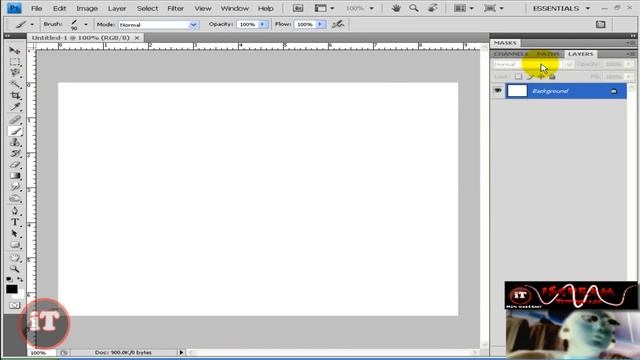
Task: Select the Magic Wand tool
Action: 15,84
